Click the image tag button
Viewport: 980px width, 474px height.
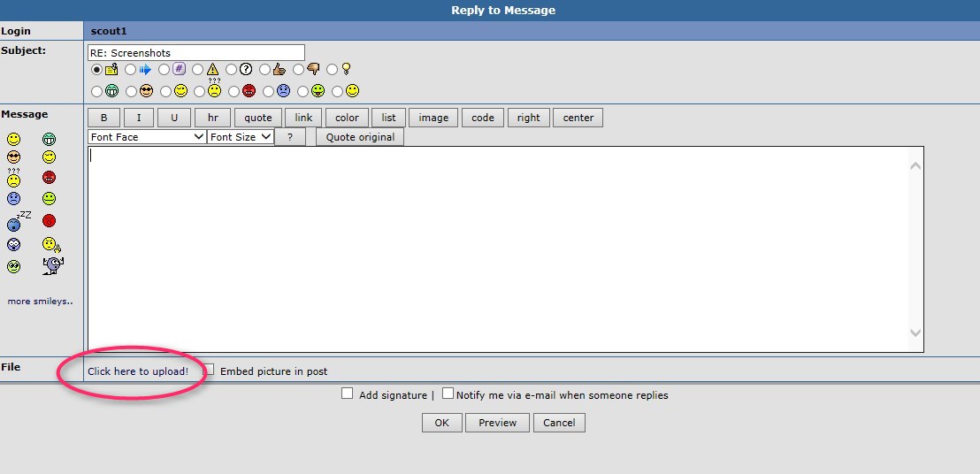coord(433,118)
